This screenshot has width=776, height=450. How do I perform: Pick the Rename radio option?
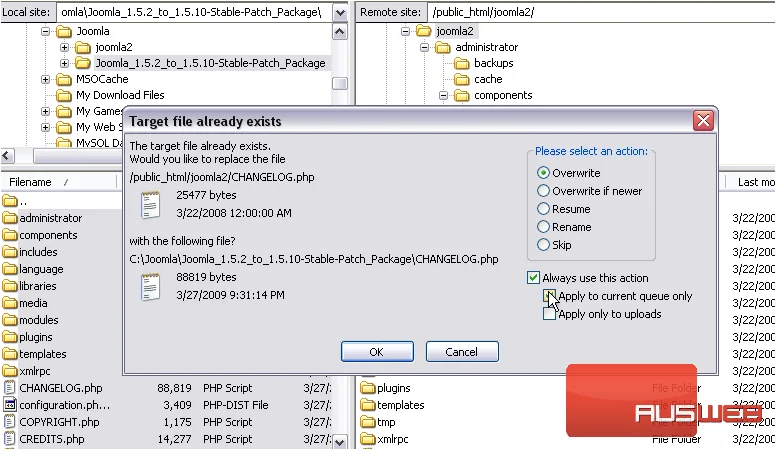point(543,227)
